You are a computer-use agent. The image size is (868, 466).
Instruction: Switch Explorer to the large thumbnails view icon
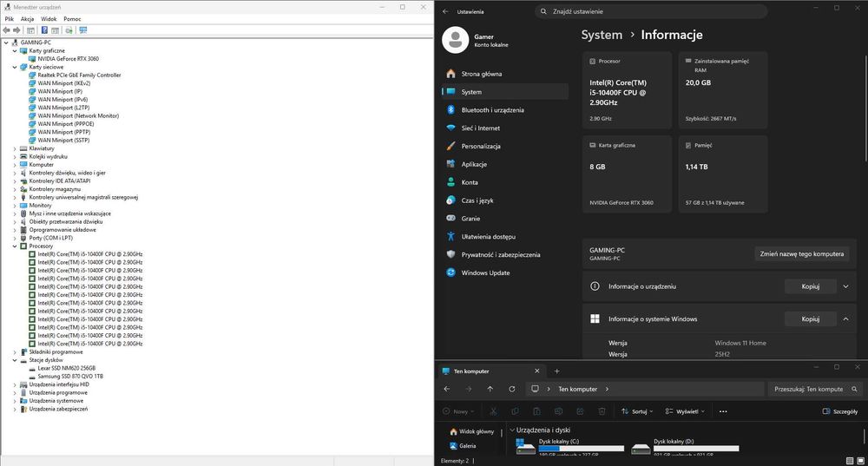click(860, 461)
